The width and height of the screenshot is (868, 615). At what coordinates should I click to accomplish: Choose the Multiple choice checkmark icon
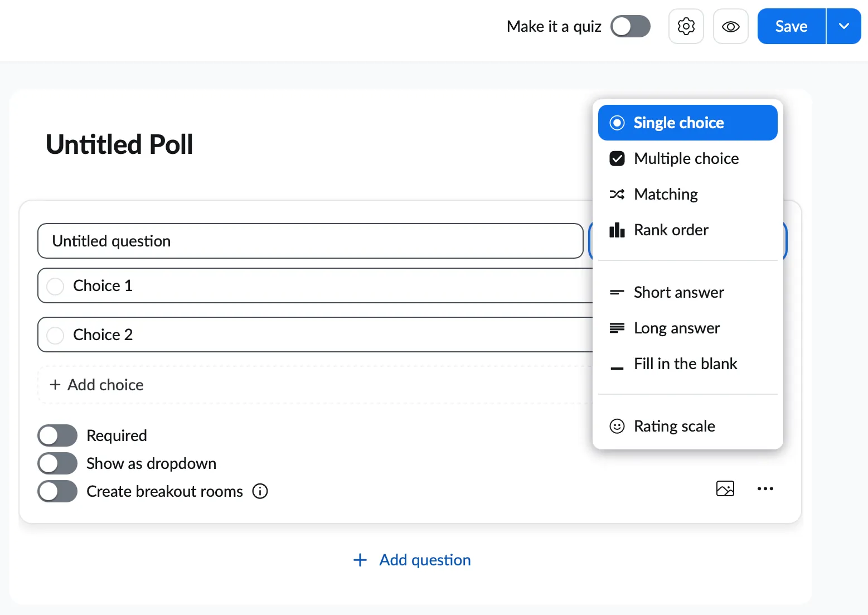click(x=617, y=158)
